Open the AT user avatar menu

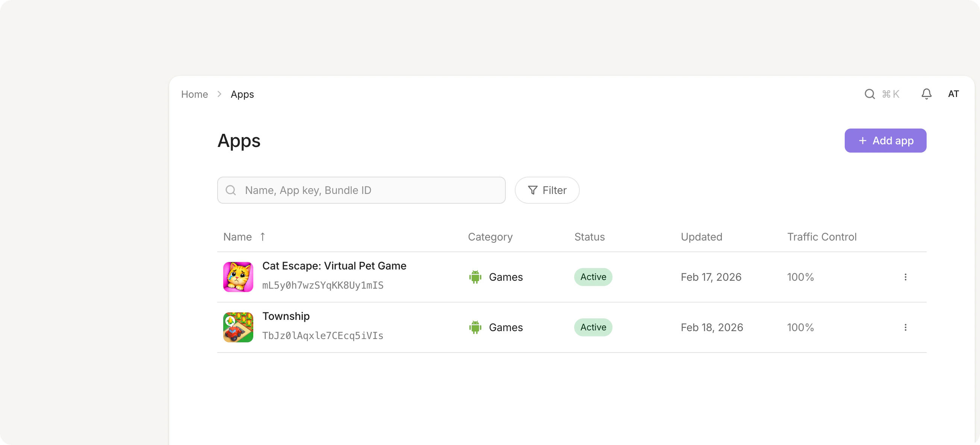coord(953,94)
